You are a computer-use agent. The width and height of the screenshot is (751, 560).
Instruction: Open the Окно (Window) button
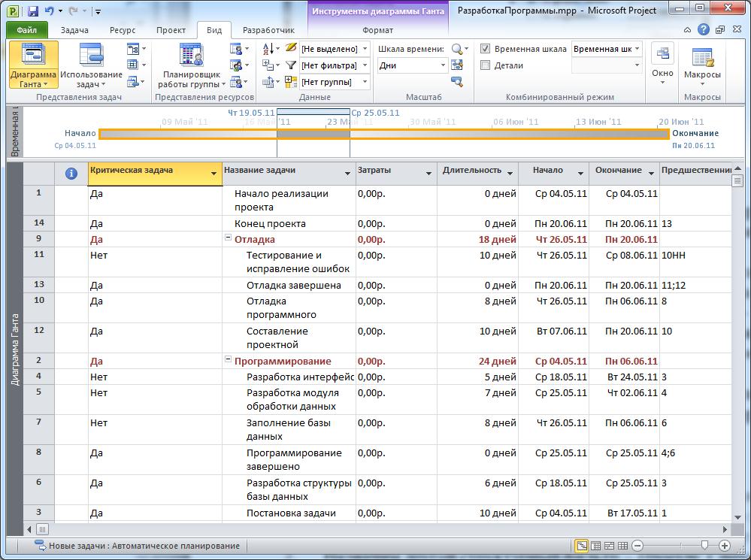coord(662,65)
